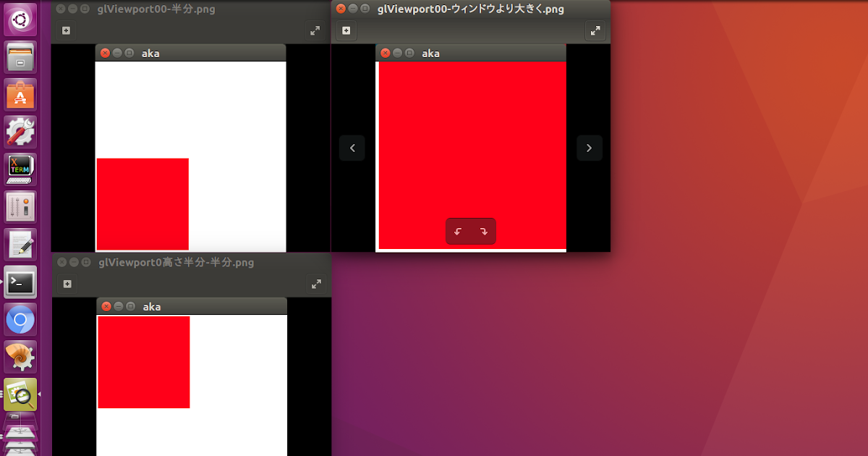Rotate the image clockwise
Image resolution: width=868 pixels, height=456 pixels.
pos(483,231)
